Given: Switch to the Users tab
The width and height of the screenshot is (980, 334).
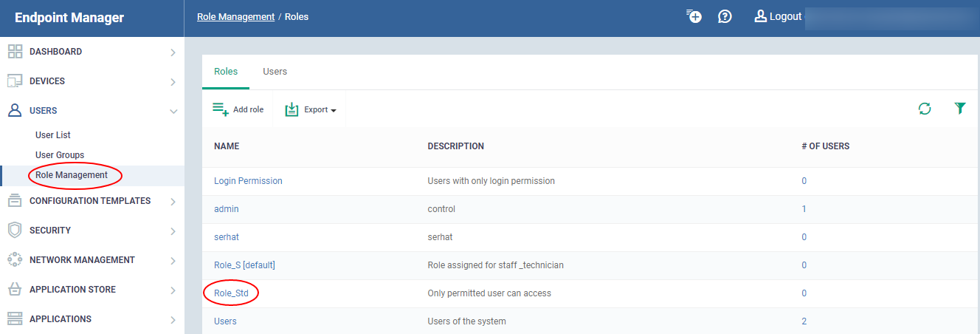Looking at the screenshot, I should click(275, 72).
